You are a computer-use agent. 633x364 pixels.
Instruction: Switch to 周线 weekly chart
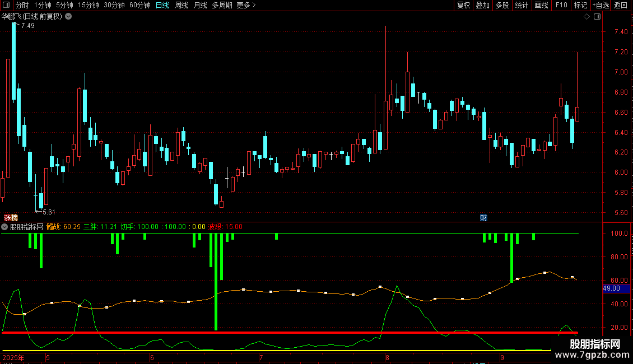tap(181, 5)
